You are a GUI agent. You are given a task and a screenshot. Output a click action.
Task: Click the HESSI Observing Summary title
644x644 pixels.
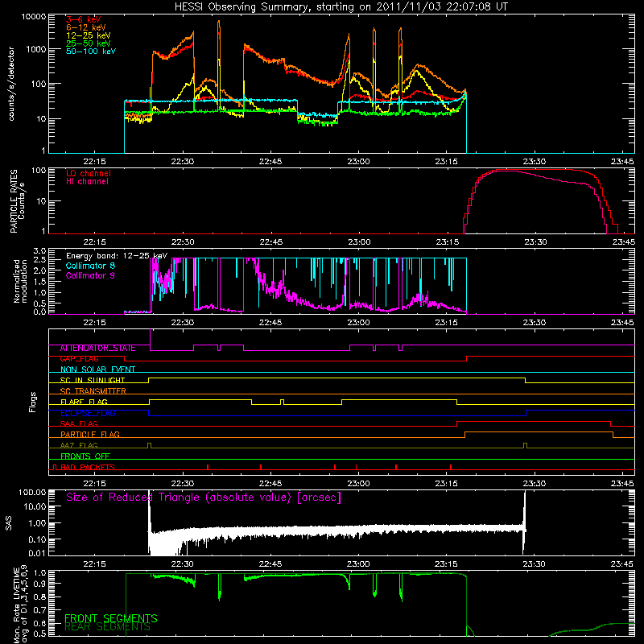point(341,6)
